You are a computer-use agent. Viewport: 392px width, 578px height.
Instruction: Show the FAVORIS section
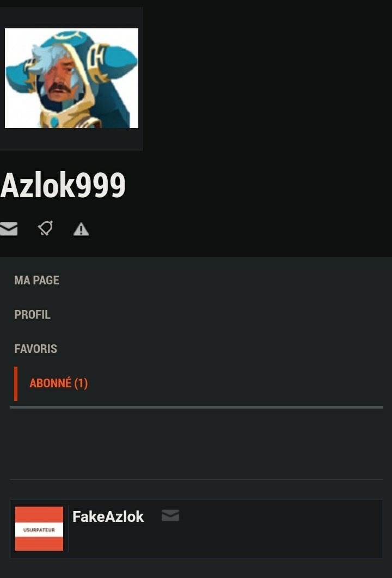click(36, 349)
